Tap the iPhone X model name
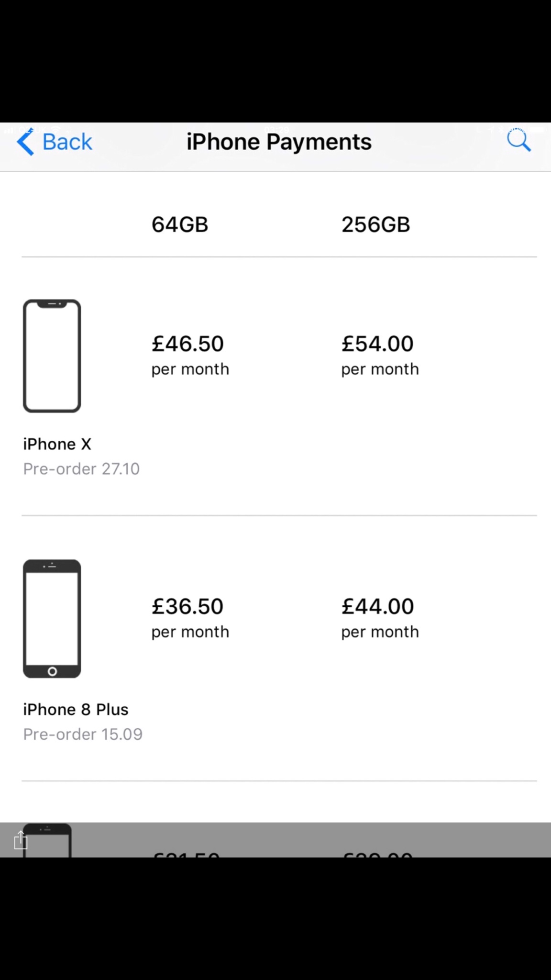Image resolution: width=551 pixels, height=980 pixels. point(57,444)
